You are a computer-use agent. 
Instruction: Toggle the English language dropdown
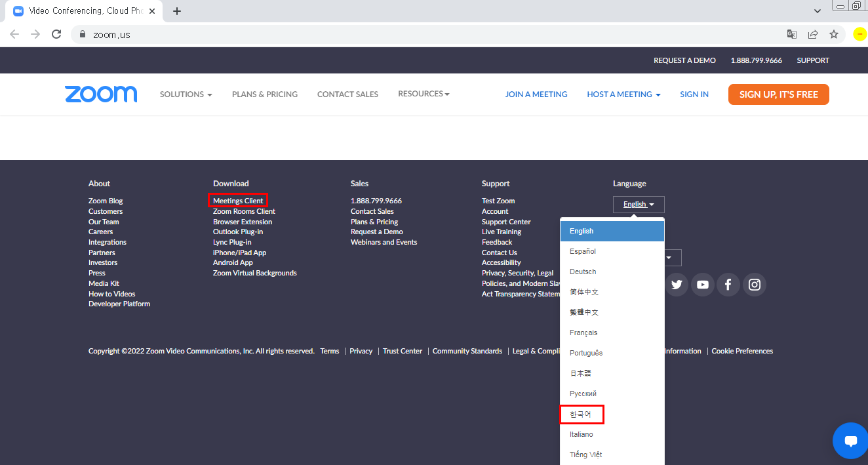(x=639, y=205)
